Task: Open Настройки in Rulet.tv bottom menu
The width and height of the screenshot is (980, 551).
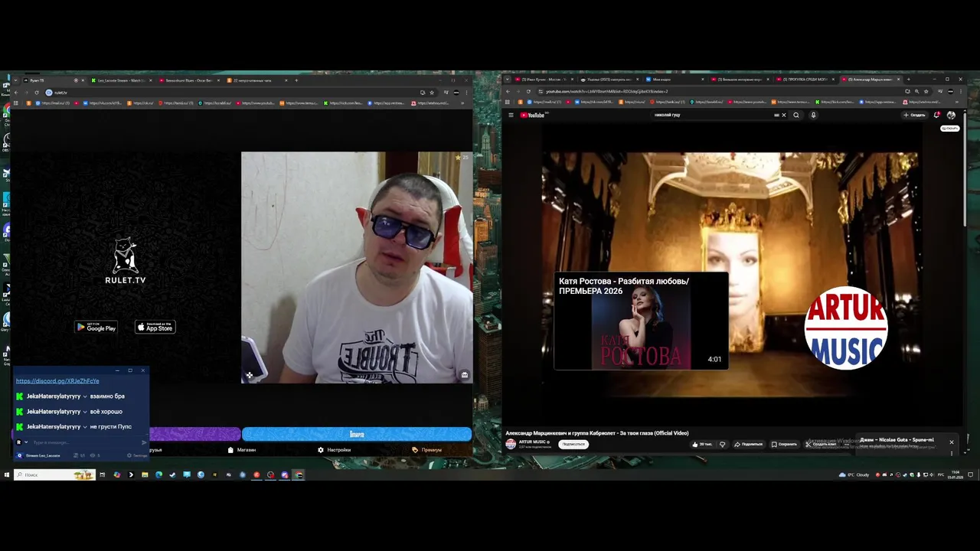Action: (x=335, y=450)
